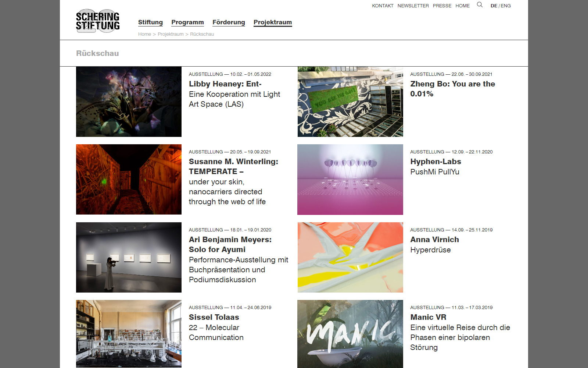Image resolution: width=588 pixels, height=368 pixels.
Task: Go to the Kontakt page
Action: tap(383, 6)
